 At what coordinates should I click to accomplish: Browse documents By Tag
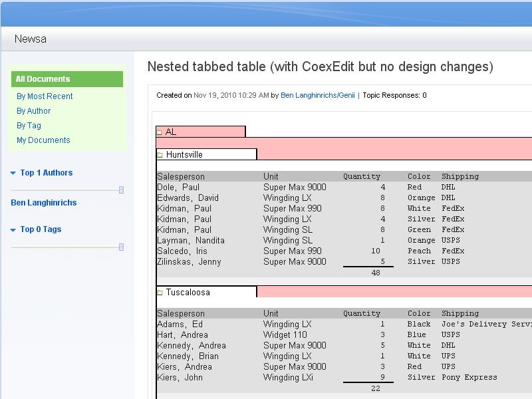tap(29, 126)
